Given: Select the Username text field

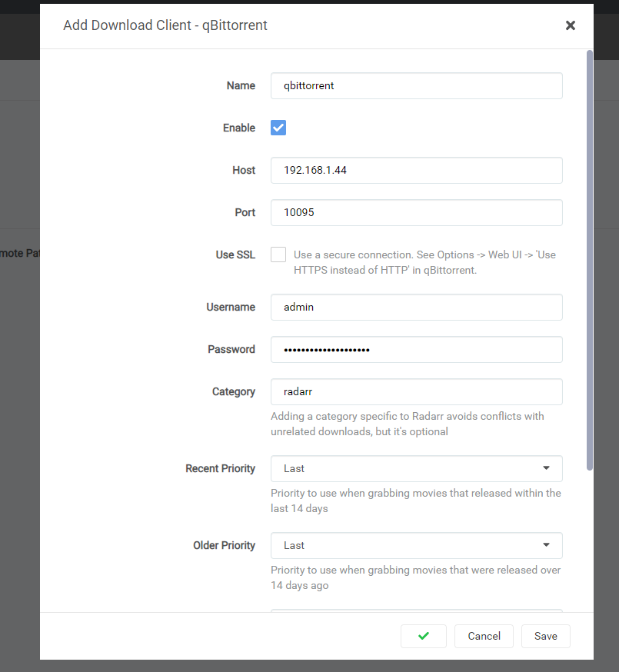Looking at the screenshot, I should 416,307.
